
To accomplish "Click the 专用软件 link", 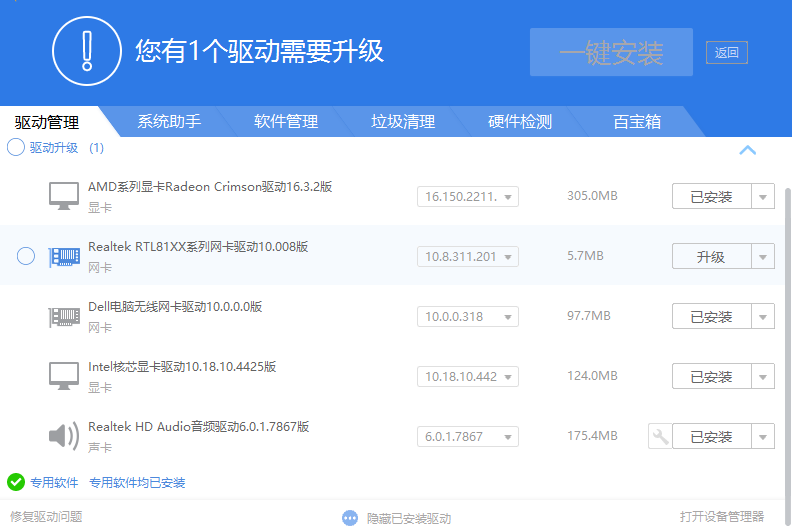I will (54, 483).
